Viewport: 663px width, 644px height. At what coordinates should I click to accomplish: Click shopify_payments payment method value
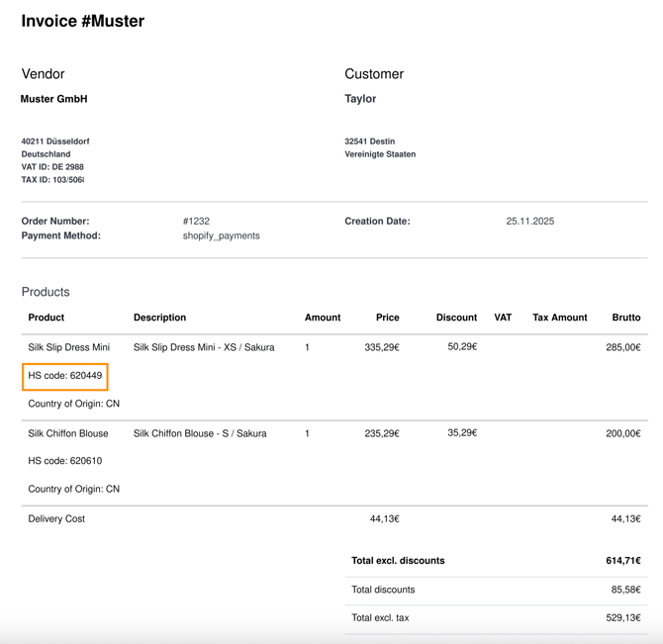[221, 236]
